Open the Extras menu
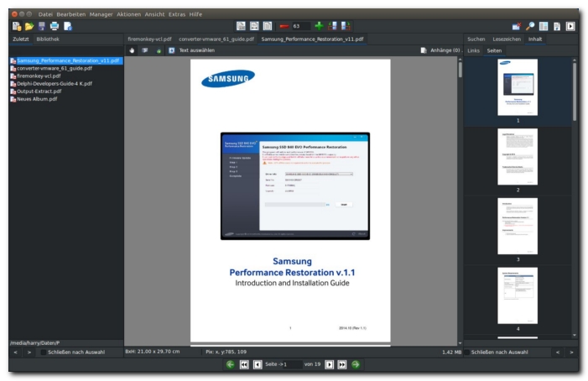The image size is (588, 381). pos(177,14)
